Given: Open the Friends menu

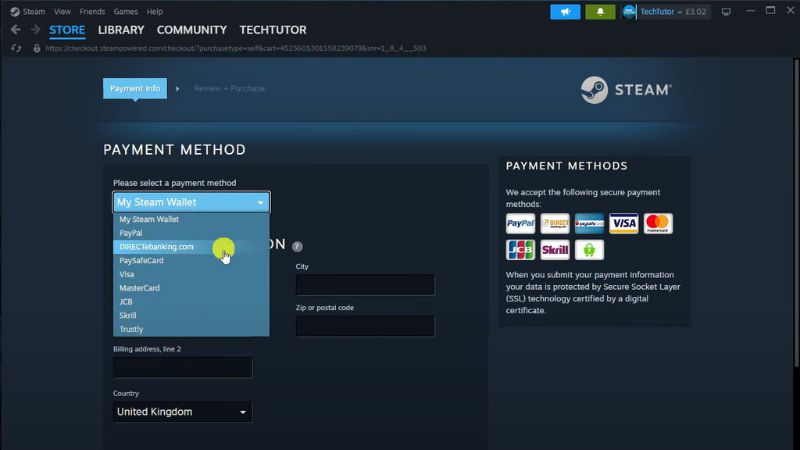Looking at the screenshot, I should click(92, 12).
